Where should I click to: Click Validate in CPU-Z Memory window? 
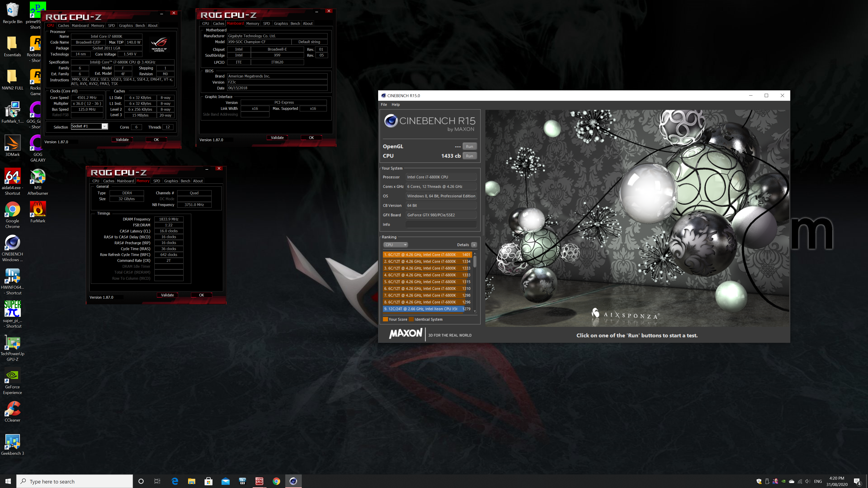click(167, 295)
